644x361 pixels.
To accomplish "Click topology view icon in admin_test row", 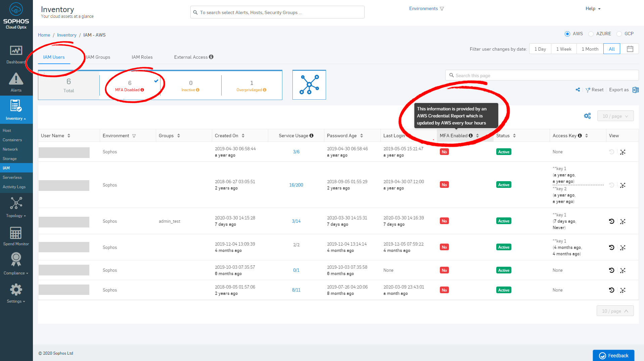I will tap(623, 221).
